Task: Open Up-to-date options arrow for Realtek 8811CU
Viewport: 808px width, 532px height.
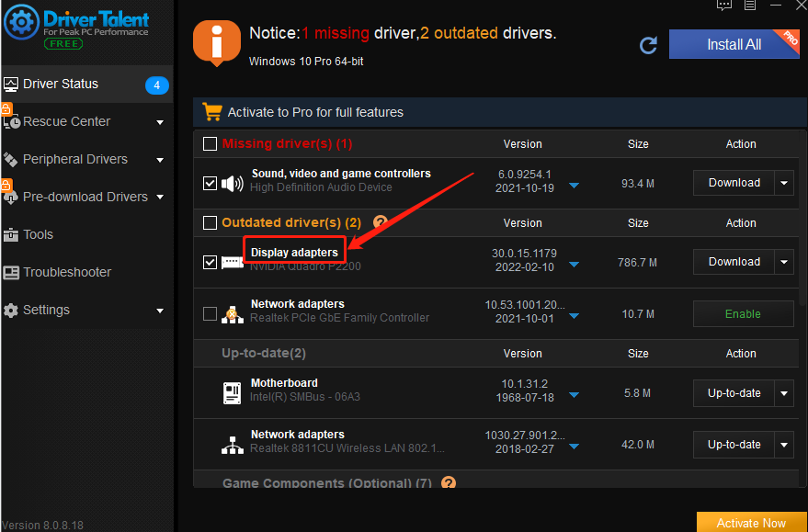Action: [784, 445]
